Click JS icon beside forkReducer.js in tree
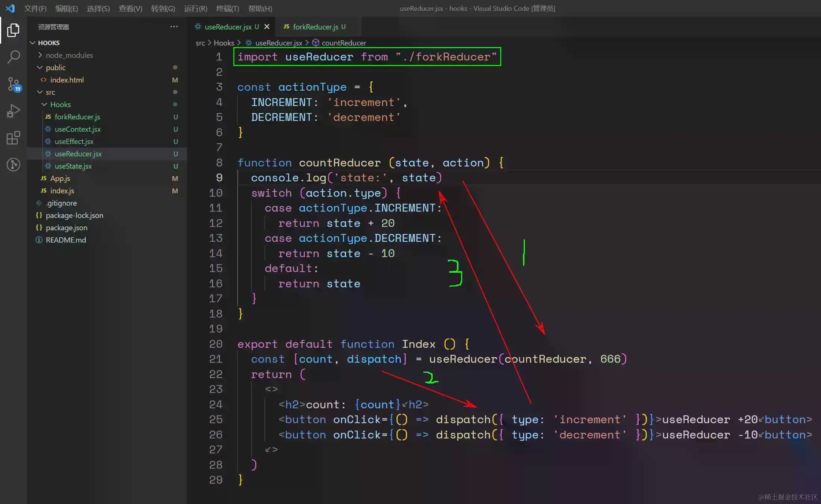 pos(48,117)
